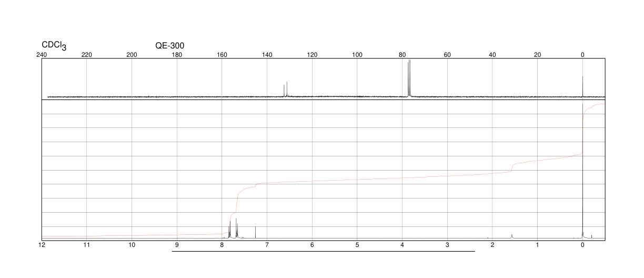Click the 3 ppm label on the proton axis
644x278 pixels.
(447, 245)
